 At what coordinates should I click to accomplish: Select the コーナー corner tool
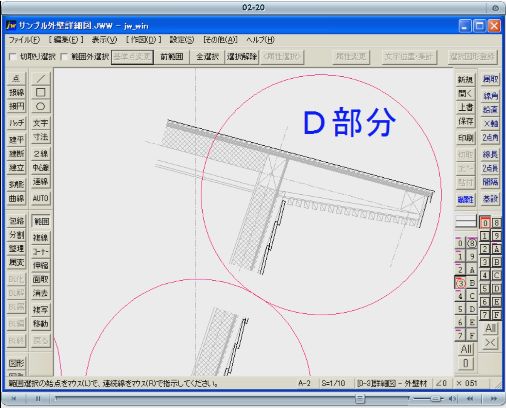40,252
